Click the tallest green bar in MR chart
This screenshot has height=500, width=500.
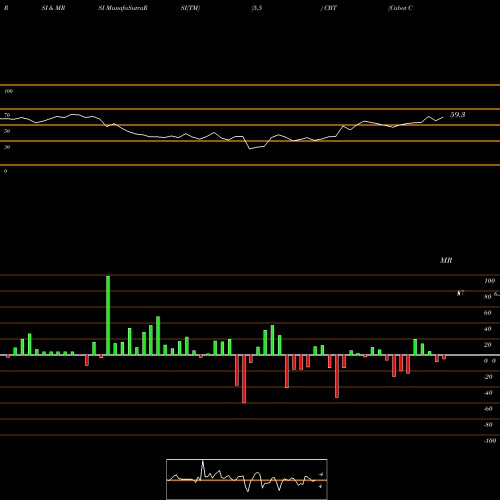[108, 315]
